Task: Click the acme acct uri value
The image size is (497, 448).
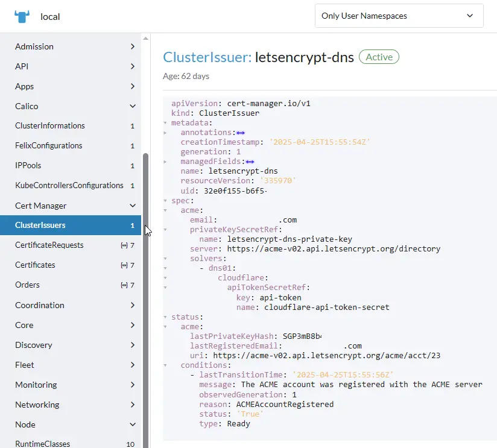Action: (327, 356)
